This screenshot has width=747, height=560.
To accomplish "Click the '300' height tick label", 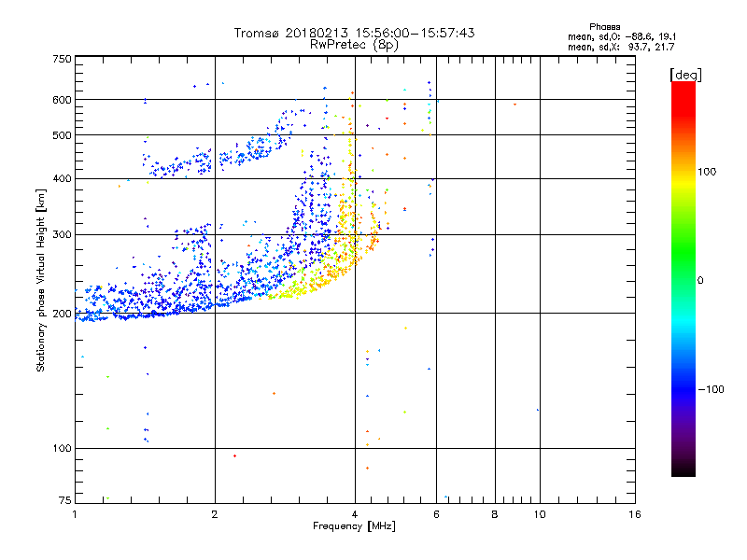I will [x=62, y=235].
